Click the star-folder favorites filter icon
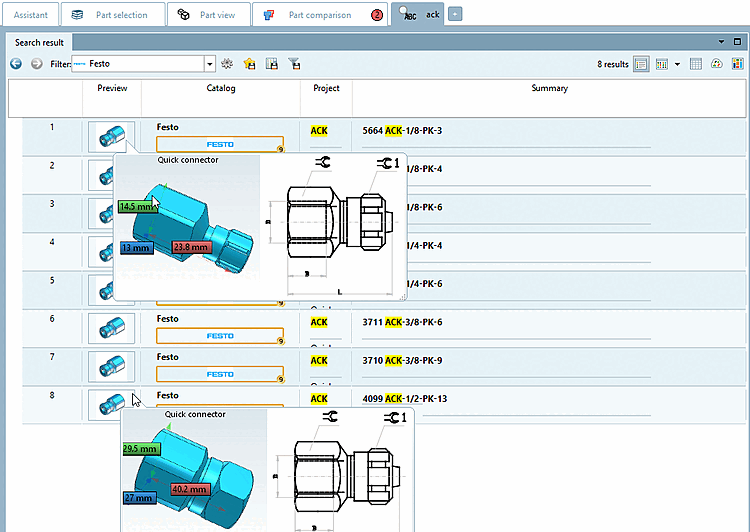Screen dimensions: 750x532 click(249, 64)
